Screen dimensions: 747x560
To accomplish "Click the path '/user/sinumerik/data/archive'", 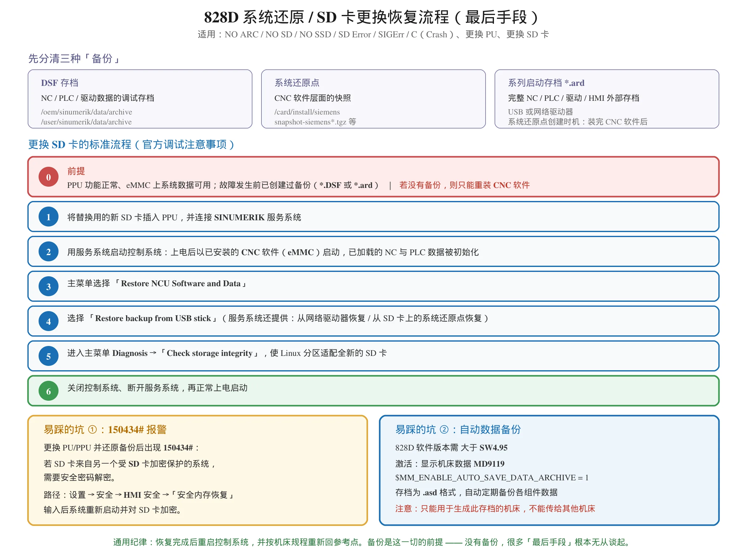I will (x=86, y=122).
